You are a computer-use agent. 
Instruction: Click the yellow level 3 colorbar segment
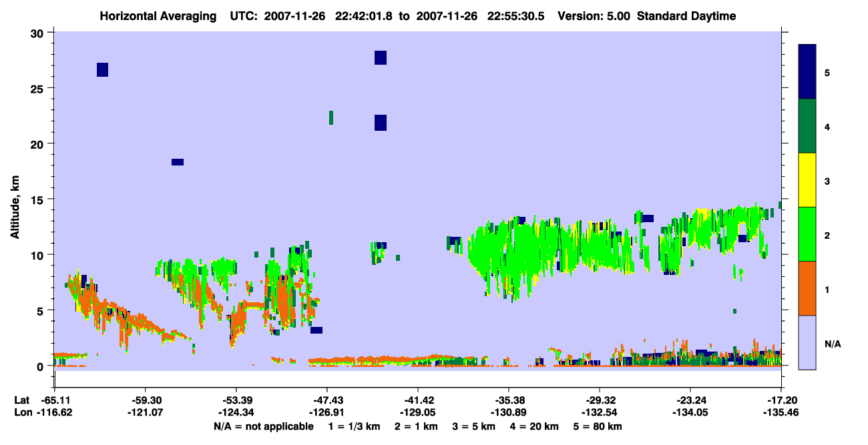807,180
